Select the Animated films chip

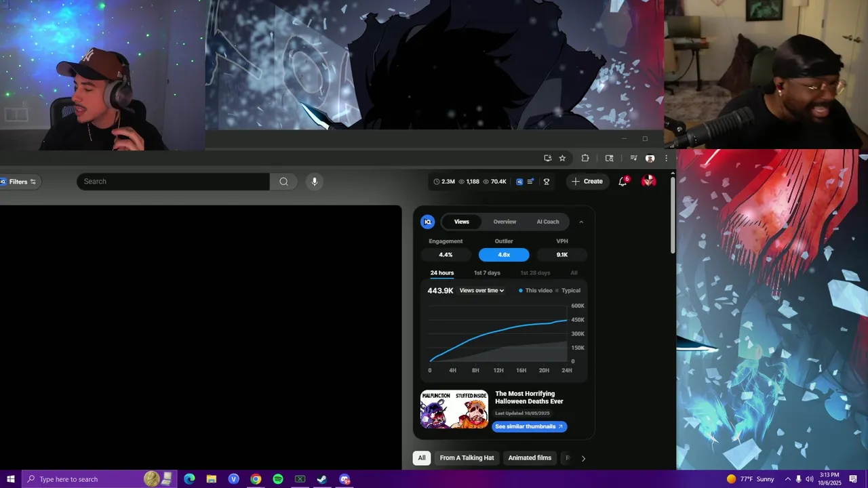coord(530,458)
